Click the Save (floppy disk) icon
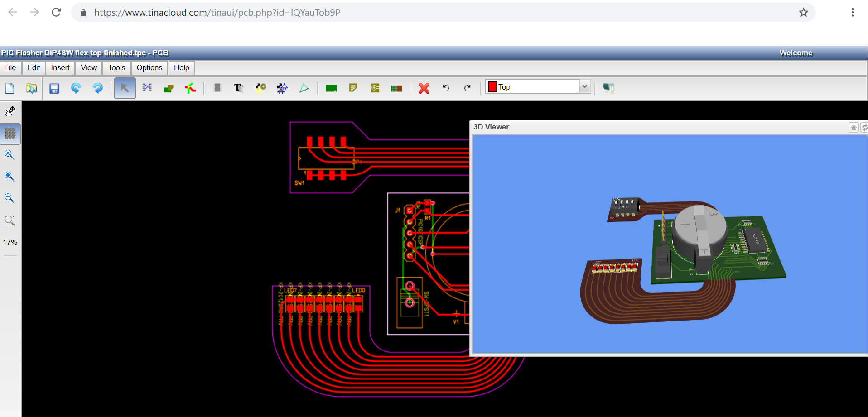 point(54,88)
